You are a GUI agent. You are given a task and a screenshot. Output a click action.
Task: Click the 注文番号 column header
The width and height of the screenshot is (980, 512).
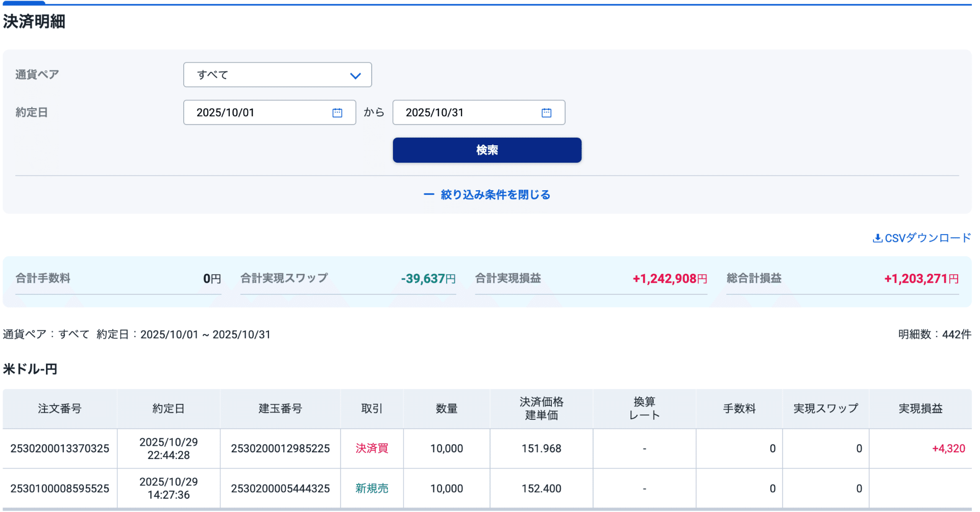[x=60, y=408]
